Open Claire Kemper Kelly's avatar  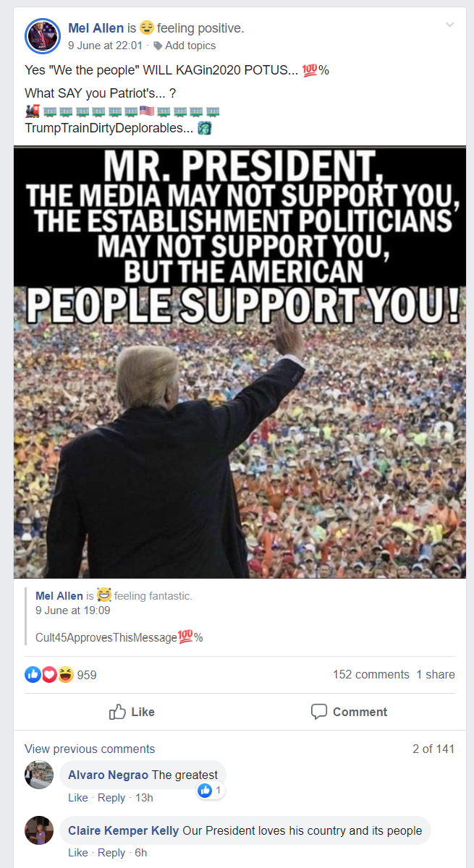click(39, 830)
